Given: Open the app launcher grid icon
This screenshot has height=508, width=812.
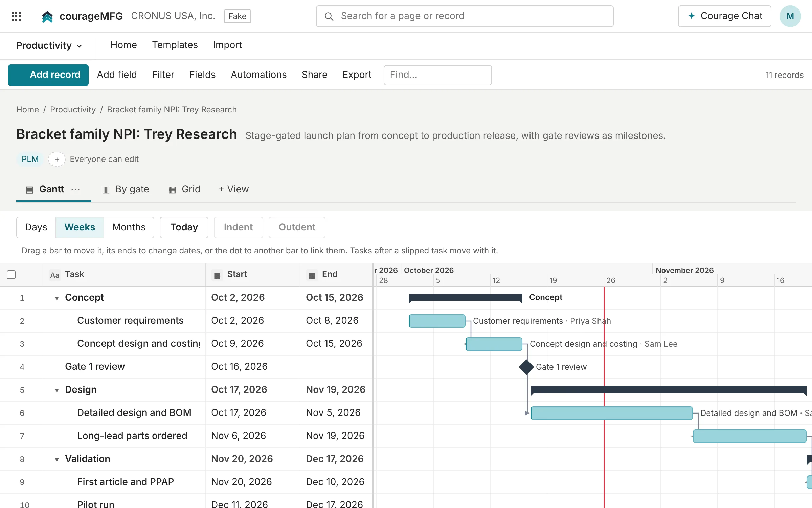Looking at the screenshot, I should click(16, 16).
